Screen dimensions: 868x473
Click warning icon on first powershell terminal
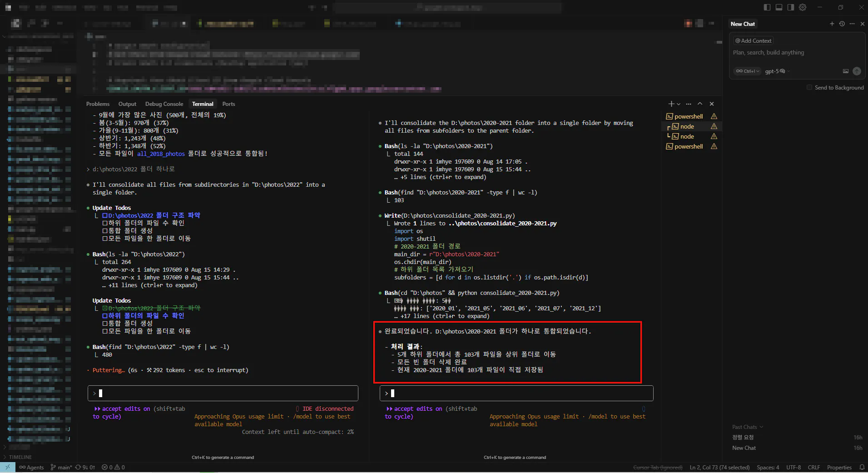click(714, 116)
